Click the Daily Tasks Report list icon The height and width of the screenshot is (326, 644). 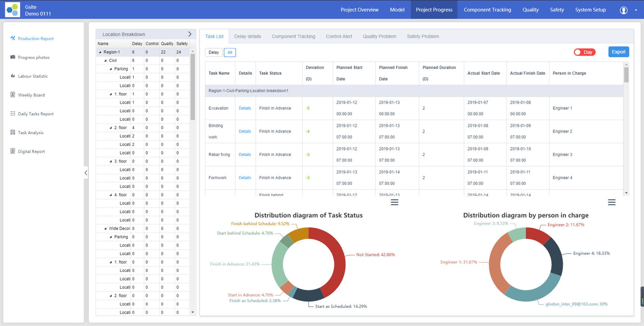coord(13,114)
